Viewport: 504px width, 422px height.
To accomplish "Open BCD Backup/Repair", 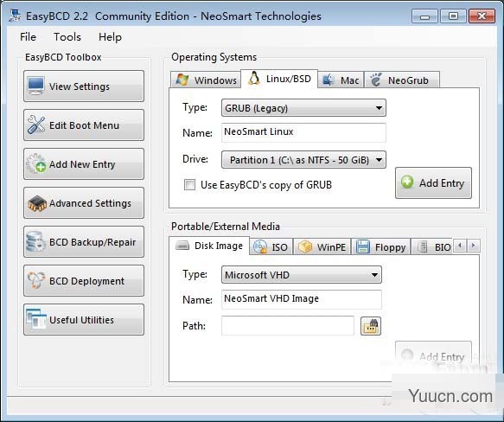I will coord(84,242).
